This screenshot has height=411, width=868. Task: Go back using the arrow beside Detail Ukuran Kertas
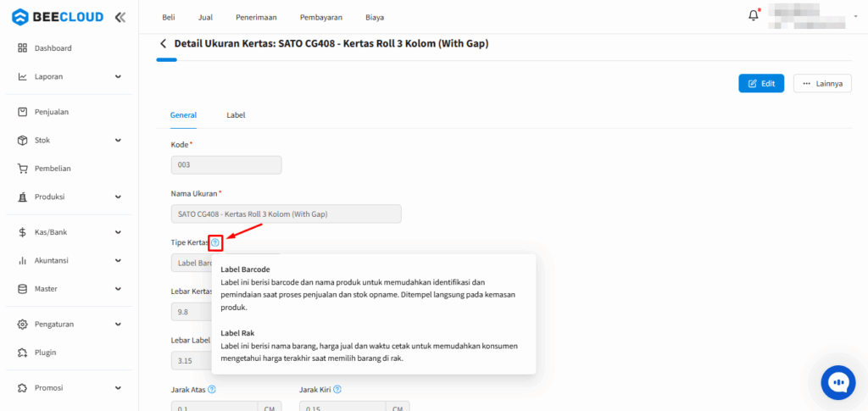point(163,44)
